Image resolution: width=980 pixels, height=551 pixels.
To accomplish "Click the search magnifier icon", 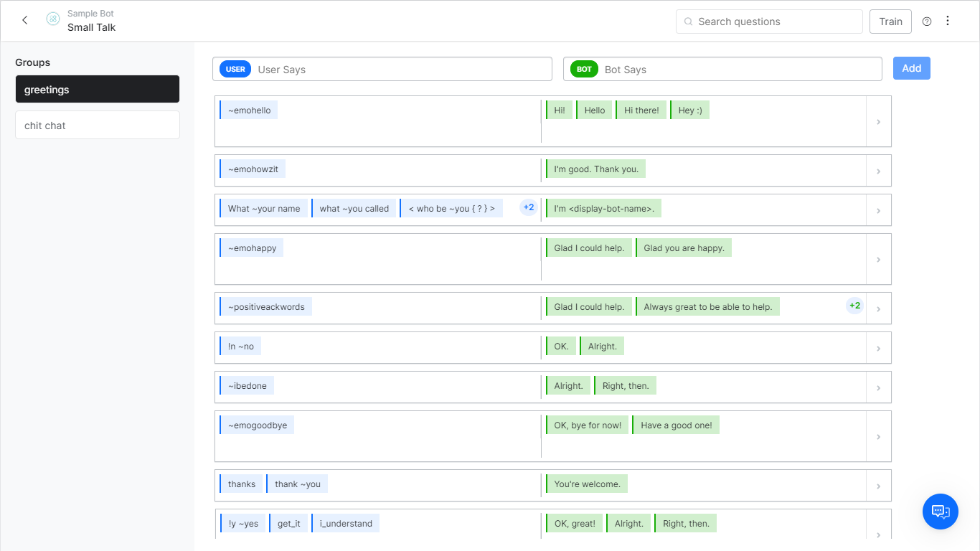I will 689,22.
